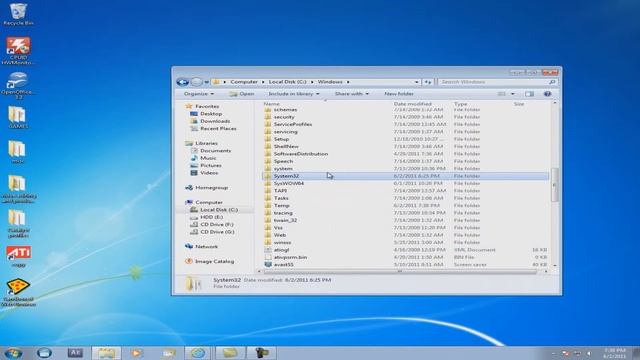640x360 pixels.
Task: Select Computer in the address bar
Action: tap(244, 82)
